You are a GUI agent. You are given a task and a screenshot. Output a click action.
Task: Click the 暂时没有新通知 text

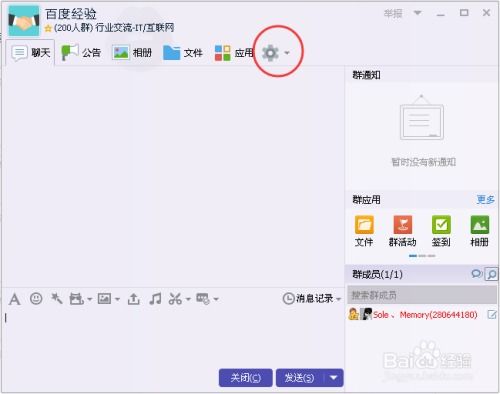point(423,162)
